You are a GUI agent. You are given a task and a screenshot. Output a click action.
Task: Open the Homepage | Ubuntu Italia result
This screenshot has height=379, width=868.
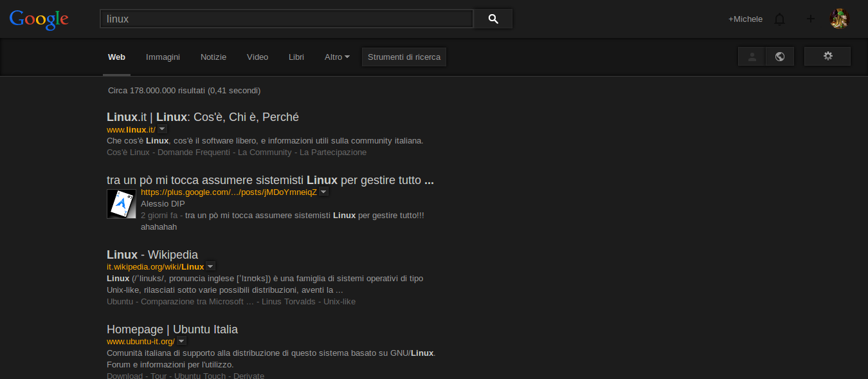[172, 329]
